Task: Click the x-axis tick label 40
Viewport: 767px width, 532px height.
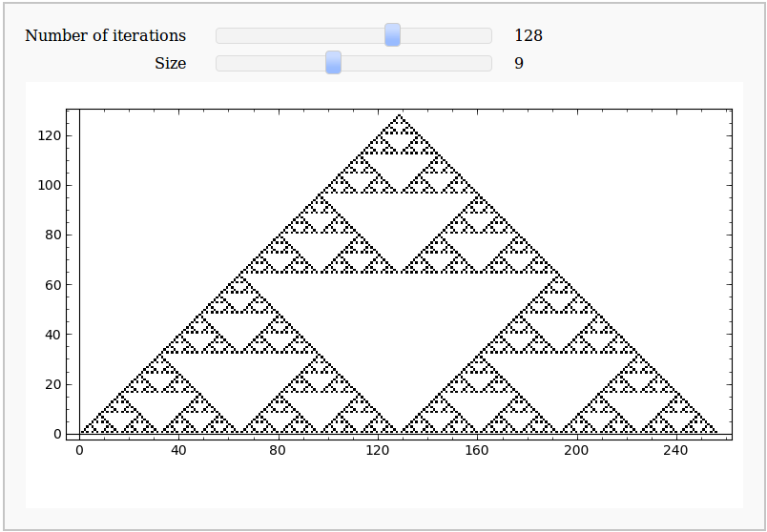Action: (x=178, y=450)
